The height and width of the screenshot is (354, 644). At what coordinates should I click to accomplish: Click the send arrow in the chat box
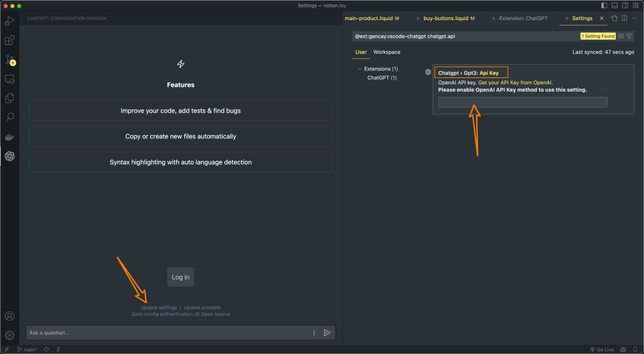pos(327,333)
